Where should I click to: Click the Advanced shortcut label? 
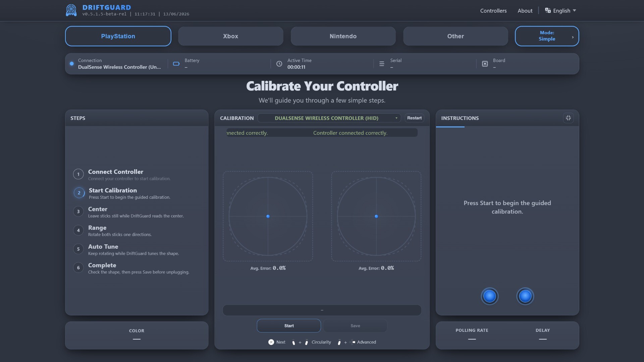pyautogui.click(x=366, y=342)
